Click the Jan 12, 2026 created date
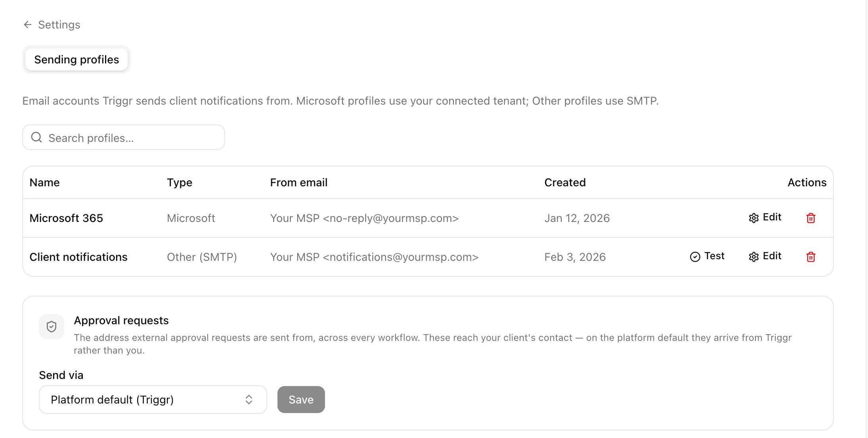868x438 pixels. tap(577, 218)
